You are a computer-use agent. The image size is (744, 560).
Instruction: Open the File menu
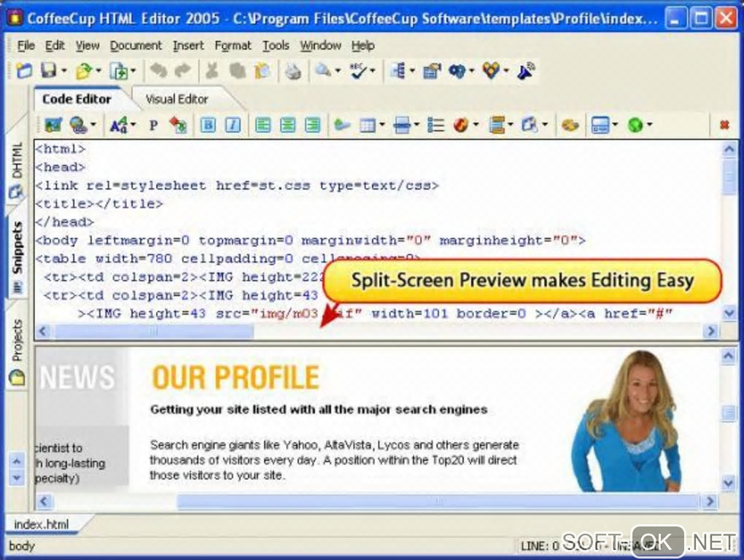click(26, 45)
